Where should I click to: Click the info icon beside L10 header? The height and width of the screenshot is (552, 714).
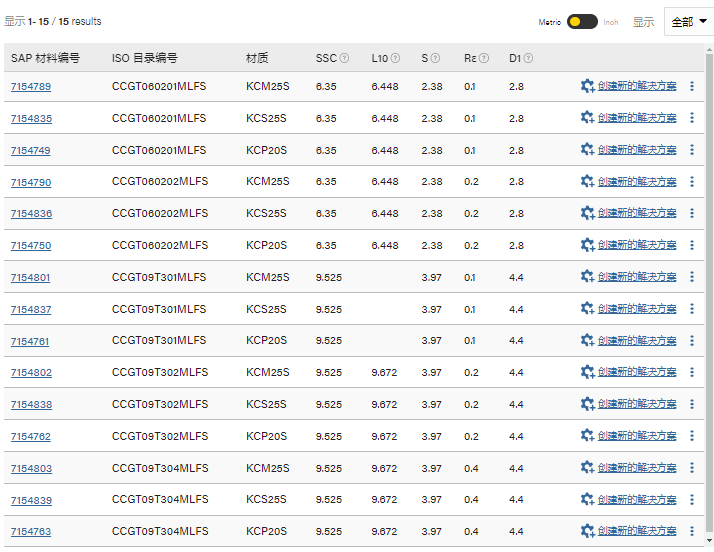click(x=395, y=58)
